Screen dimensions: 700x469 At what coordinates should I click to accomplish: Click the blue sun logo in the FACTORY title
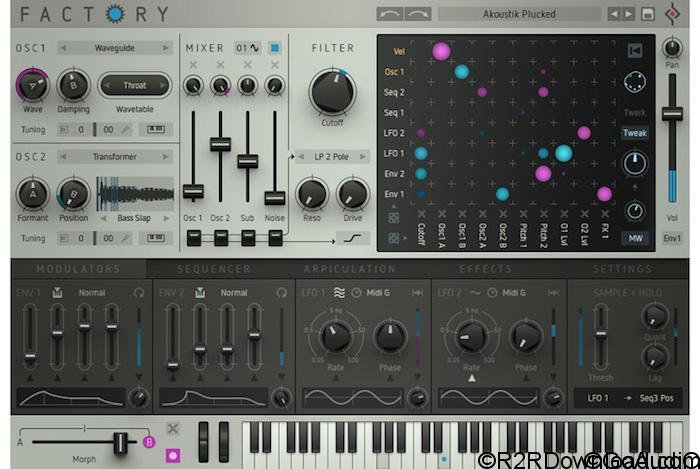115,14
